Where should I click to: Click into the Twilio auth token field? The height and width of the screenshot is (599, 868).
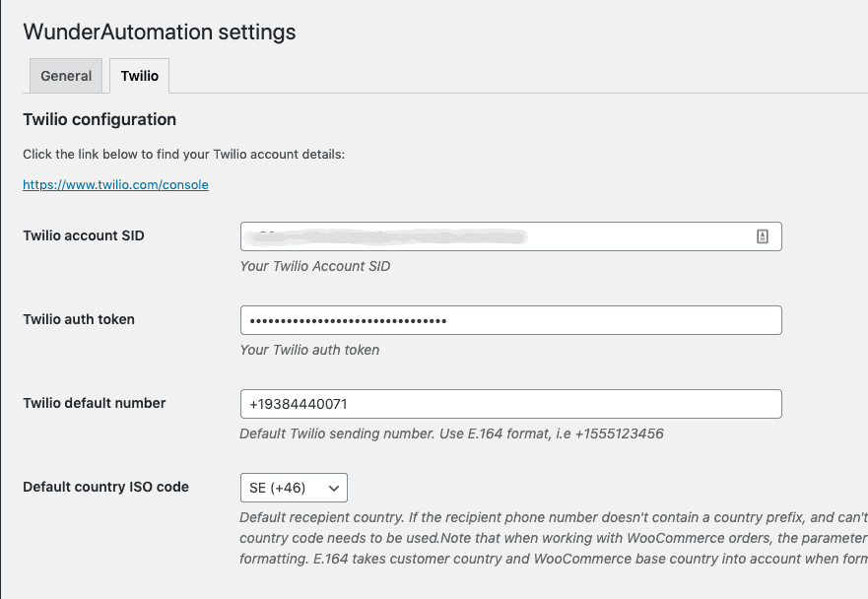(x=510, y=320)
